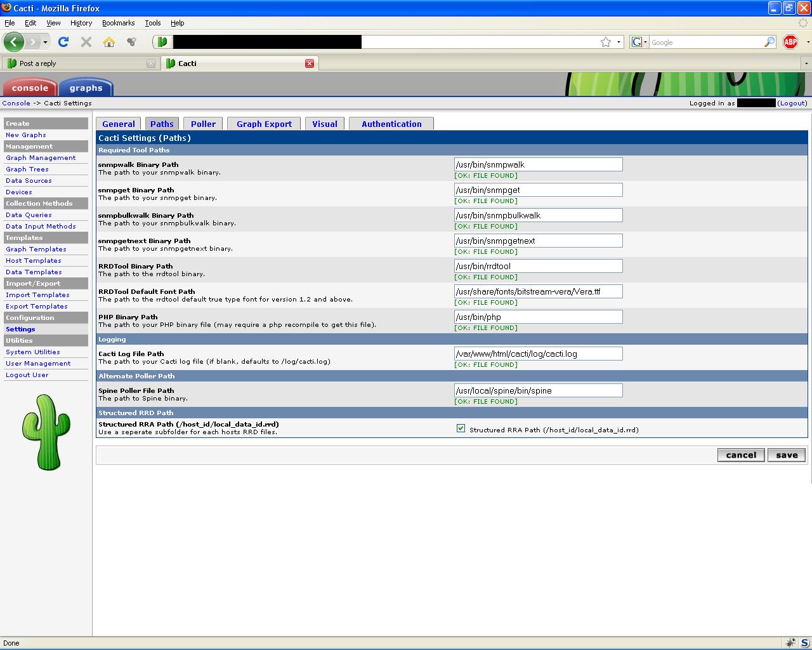Open the list all tabs dropdown
Image resolution: width=812 pixels, height=650 pixels.
click(806, 63)
